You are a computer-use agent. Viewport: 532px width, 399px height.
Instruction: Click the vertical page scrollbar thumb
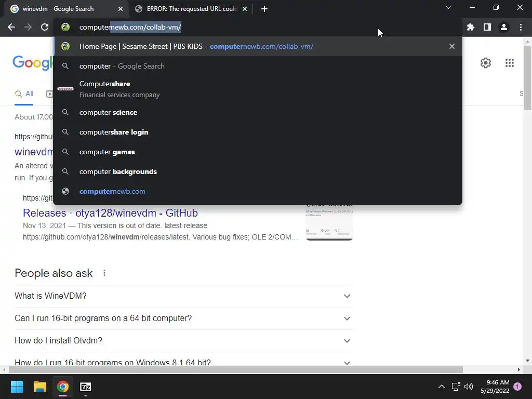[x=527, y=77]
